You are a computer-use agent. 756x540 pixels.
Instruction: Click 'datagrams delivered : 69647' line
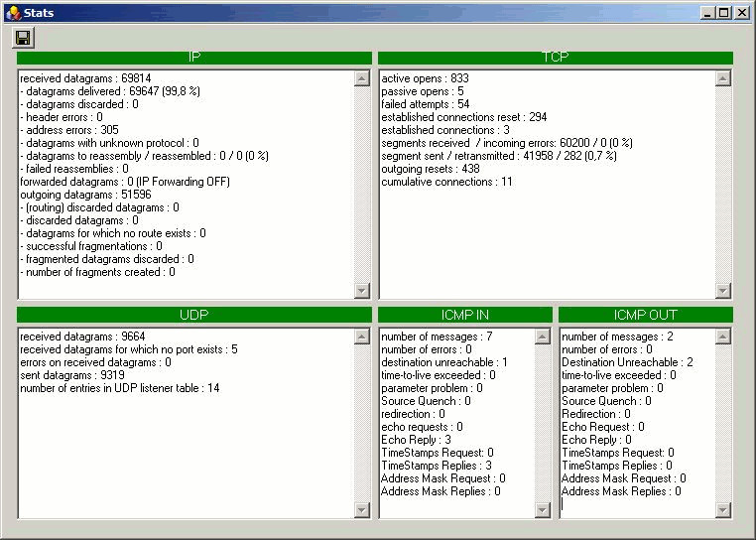(110, 91)
